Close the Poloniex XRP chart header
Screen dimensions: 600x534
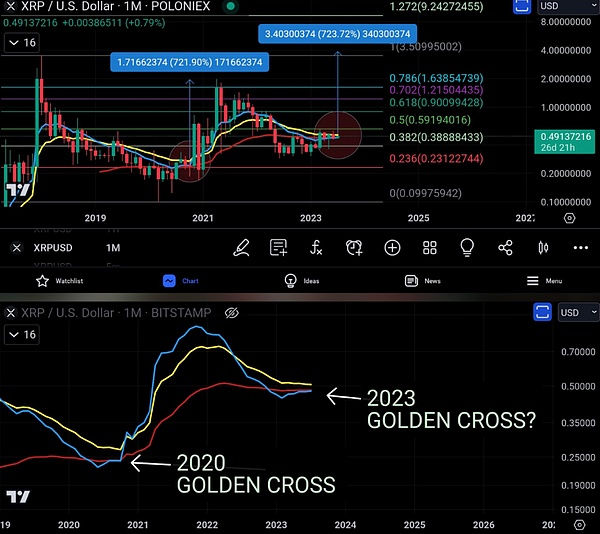pyautogui.click(x=11, y=6)
